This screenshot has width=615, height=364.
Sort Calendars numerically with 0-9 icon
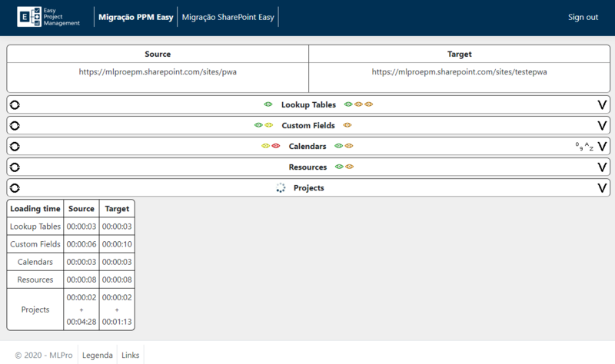(x=579, y=147)
